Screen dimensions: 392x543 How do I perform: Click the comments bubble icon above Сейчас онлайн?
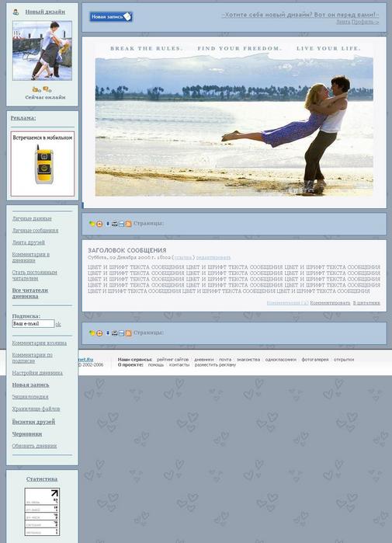click(46, 89)
